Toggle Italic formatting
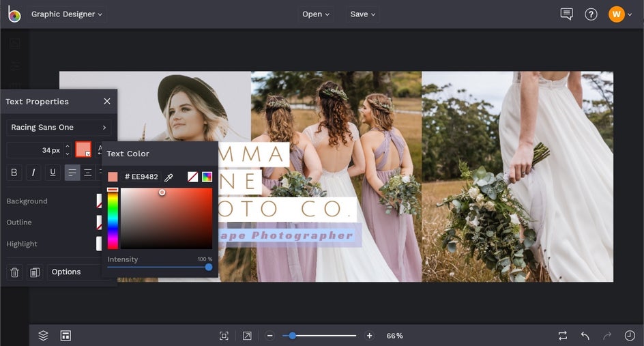Viewport: 644px width, 346px height. (33, 173)
